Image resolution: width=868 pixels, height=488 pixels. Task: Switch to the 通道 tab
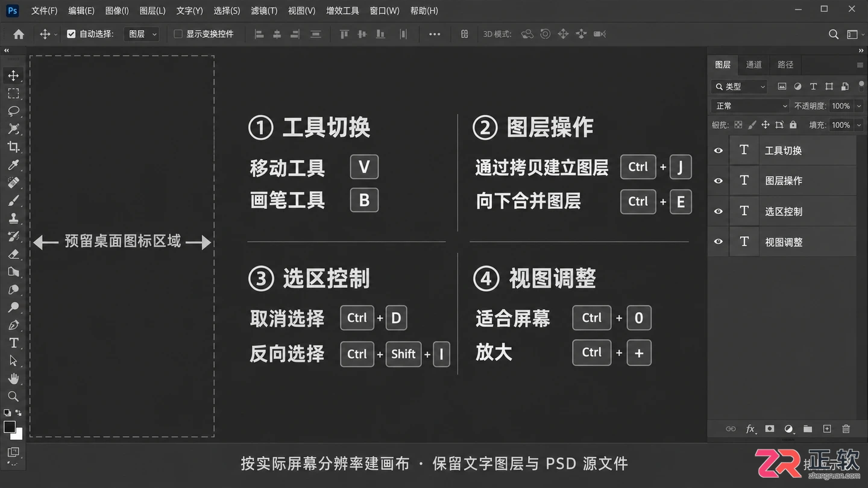coord(754,65)
